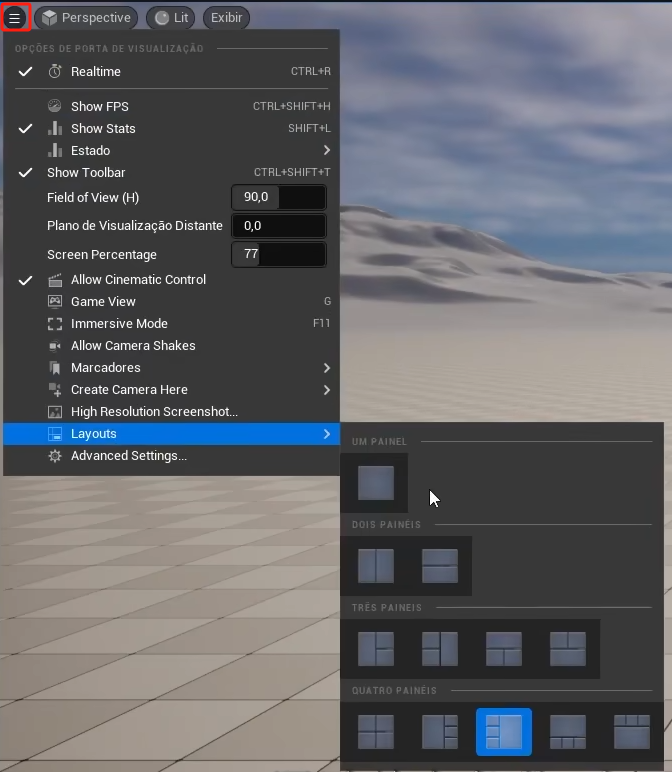The image size is (672, 772).
Task: Click the Allow Cinematic Control clapperboard icon
Action: pos(55,280)
